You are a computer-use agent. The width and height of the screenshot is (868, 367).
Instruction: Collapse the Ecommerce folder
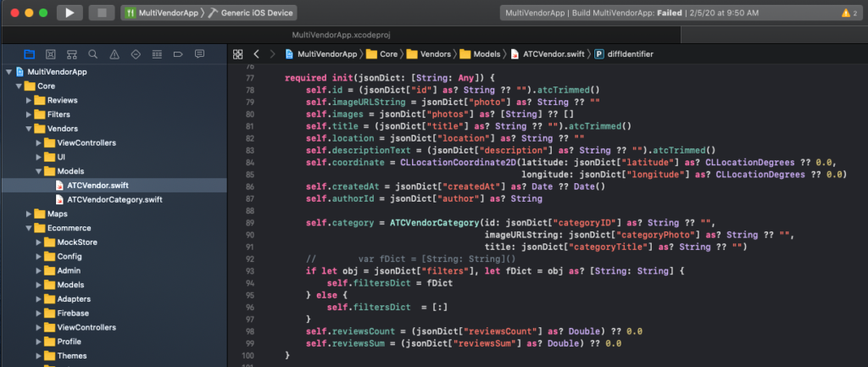28,228
